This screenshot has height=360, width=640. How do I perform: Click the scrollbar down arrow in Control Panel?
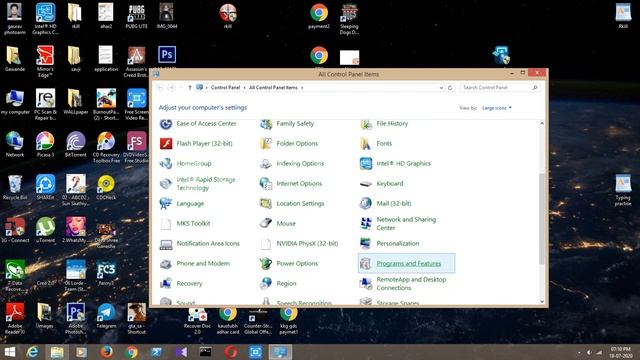(x=542, y=302)
